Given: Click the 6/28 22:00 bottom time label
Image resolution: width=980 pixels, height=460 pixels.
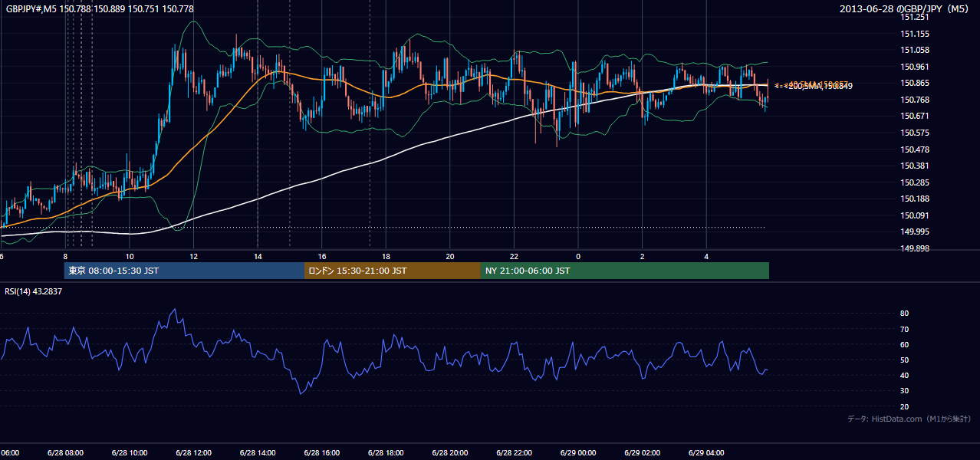Looking at the screenshot, I should [515, 453].
